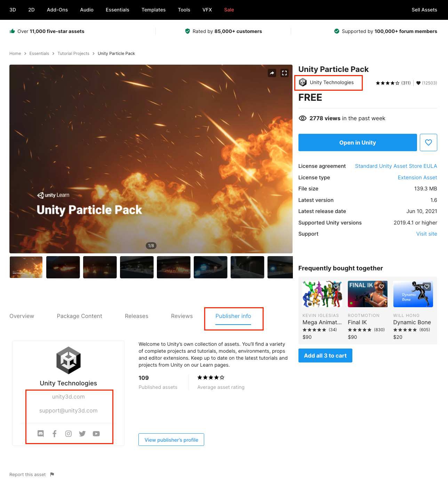Open unity3d.com publisher website link
The height and width of the screenshot is (490, 448).
(69, 397)
